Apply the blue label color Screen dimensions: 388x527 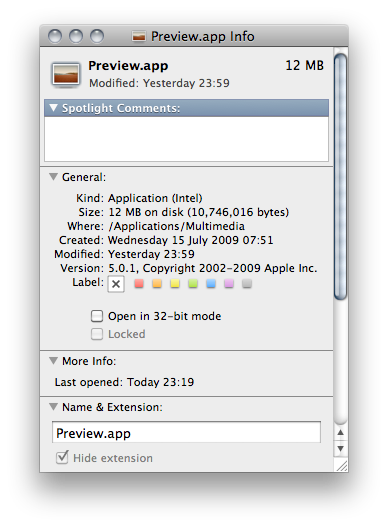click(211, 284)
